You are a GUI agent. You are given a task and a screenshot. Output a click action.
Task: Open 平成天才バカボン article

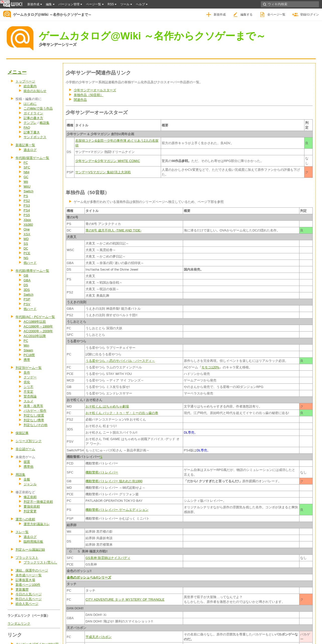[x=99, y=637]
